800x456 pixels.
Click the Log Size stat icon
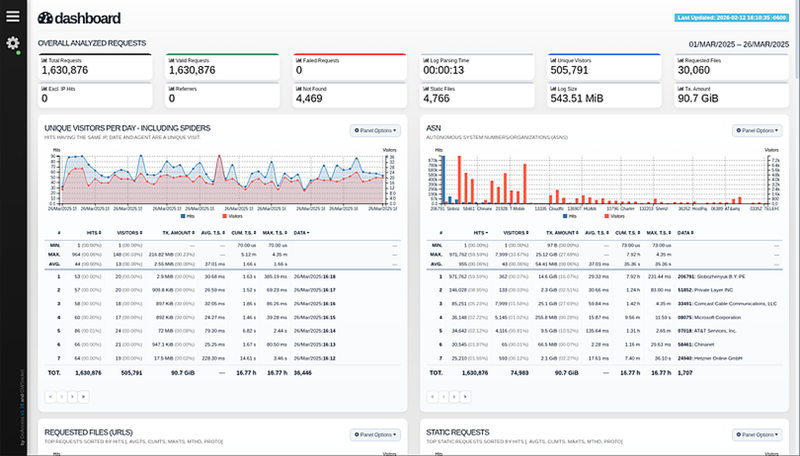click(553, 89)
